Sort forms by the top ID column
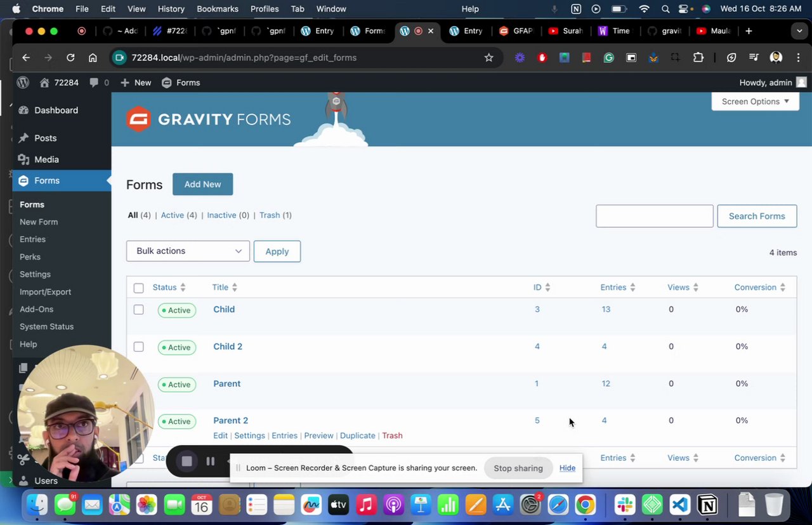The height and width of the screenshot is (525, 812). coord(542,288)
